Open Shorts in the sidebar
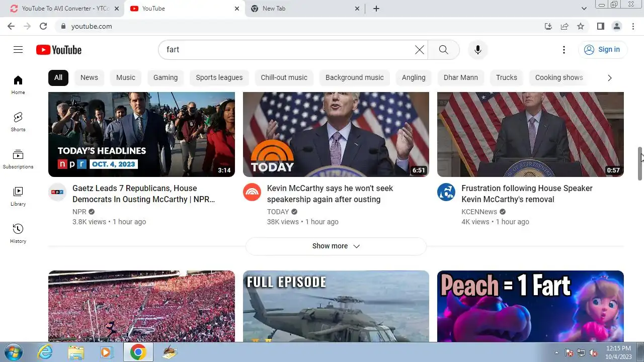Viewport: 644px width, 362px height. (x=18, y=122)
